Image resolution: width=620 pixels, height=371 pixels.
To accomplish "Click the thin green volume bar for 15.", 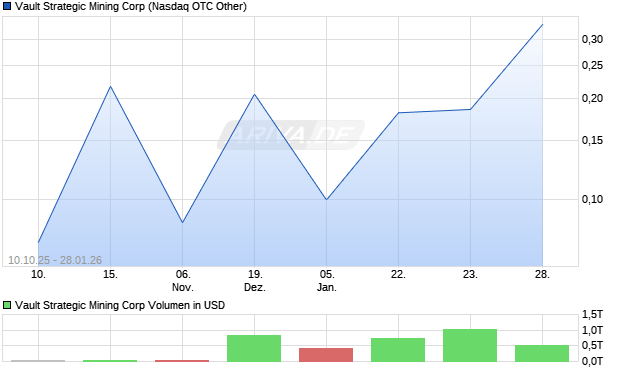I will (110, 361).
